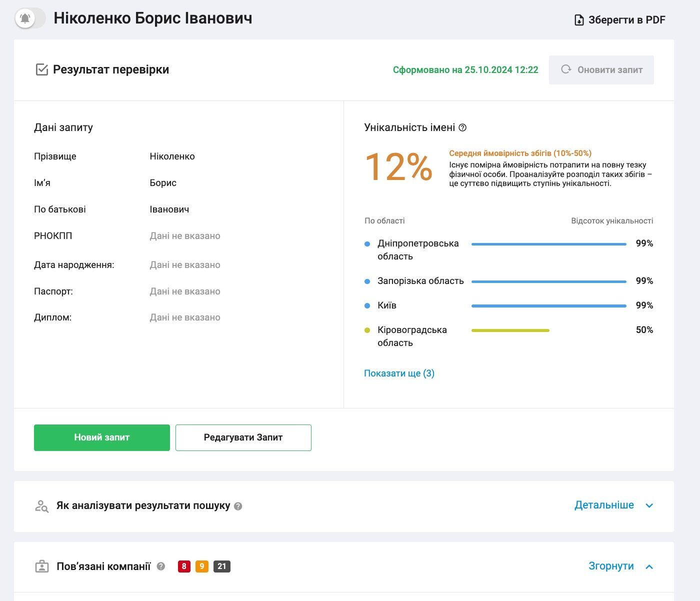This screenshot has width=700, height=601.
Task: Click the Дані запиту heading
Action: (x=63, y=127)
